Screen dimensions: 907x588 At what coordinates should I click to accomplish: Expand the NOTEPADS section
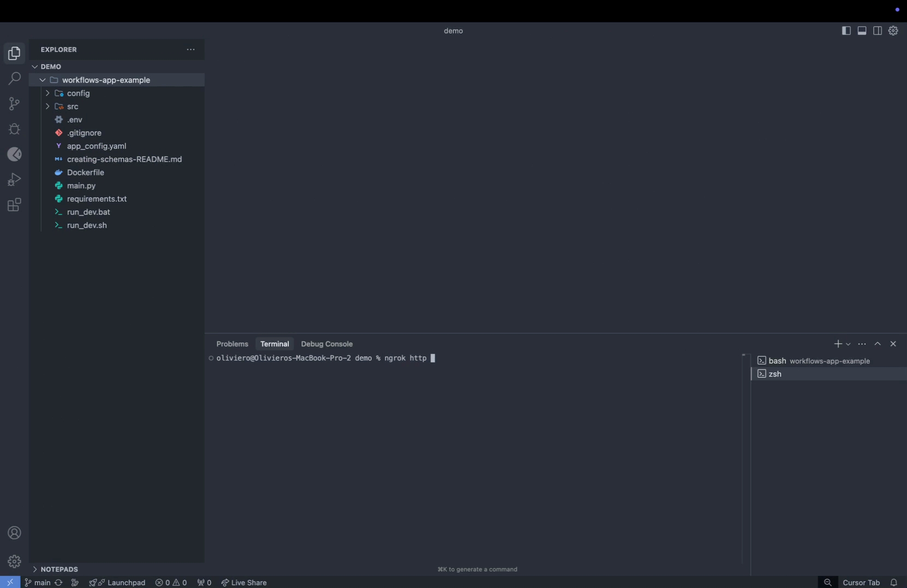pos(59,569)
